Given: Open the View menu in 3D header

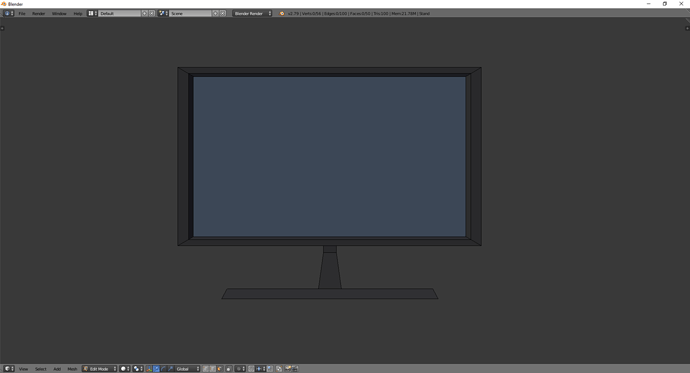Looking at the screenshot, I should (x=23, y=369).
